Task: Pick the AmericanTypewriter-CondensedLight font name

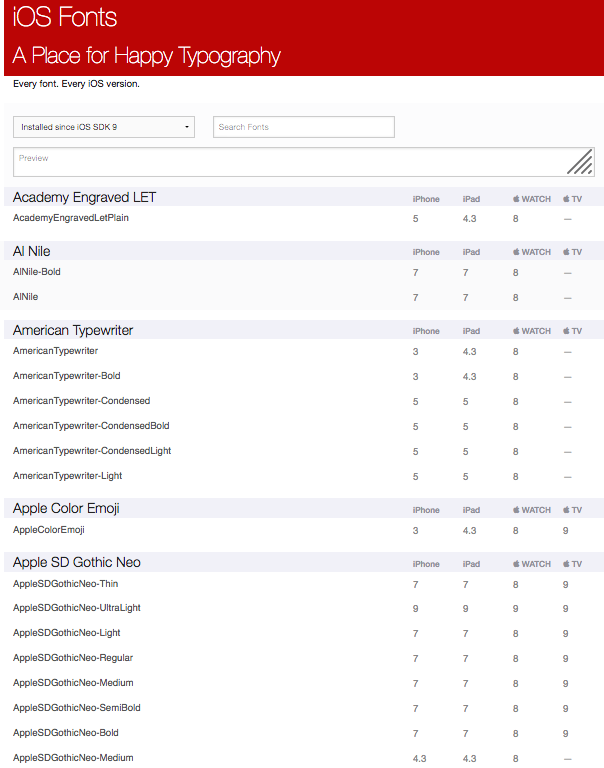Action: point(92,451)
